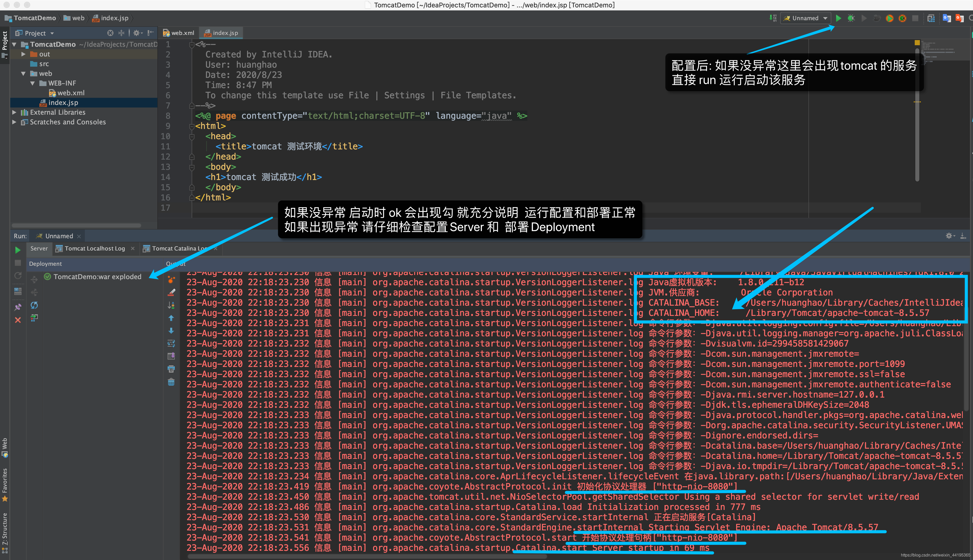
Task: Click the orange dots output icon
Action: [171, 280]
